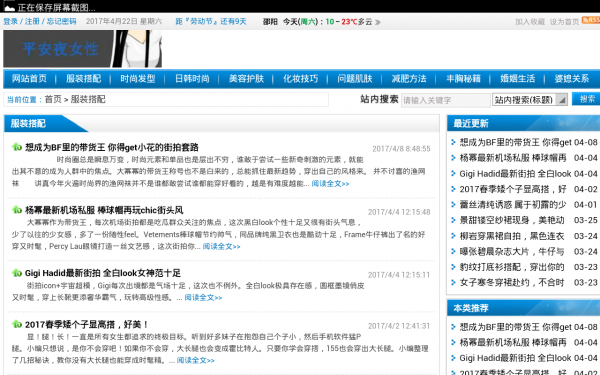Select 日韩时尚 in the navigation bar

[x=192, y=79]
